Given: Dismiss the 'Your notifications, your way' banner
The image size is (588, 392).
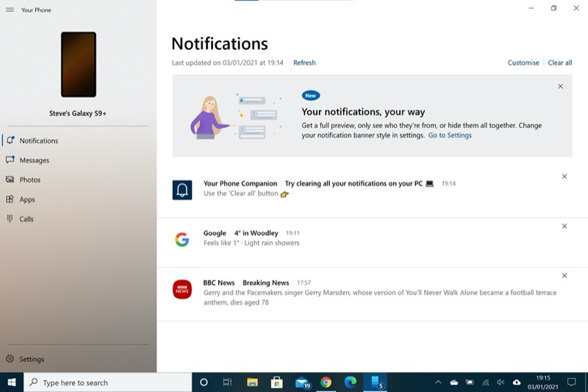Looking at the screenshot, I should [560, 86].
